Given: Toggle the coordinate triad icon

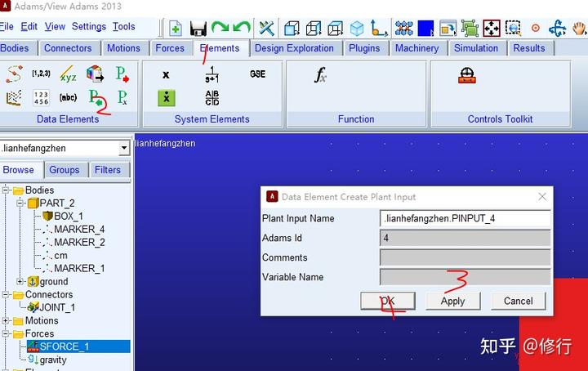Looking at the screenshot, I should pyautogui.click(x=378, y=28).
